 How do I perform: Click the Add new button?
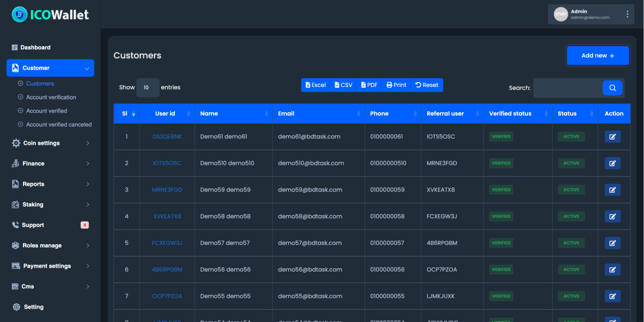click(x=597, y=55)
